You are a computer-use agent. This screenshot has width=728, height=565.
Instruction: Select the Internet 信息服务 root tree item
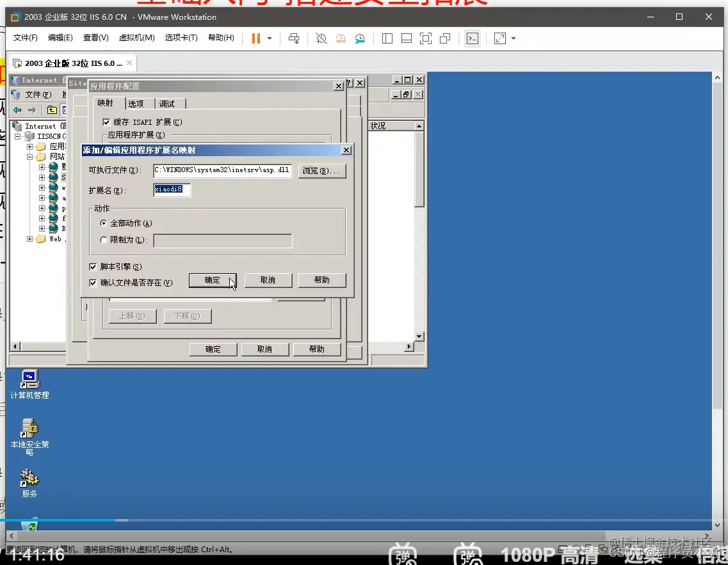(40, 126)
